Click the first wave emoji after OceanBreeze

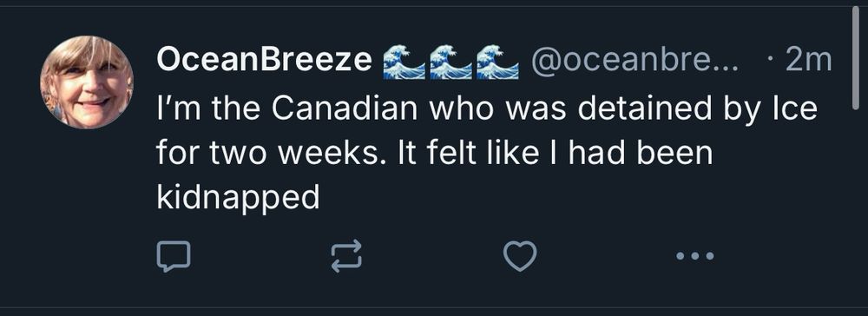point(404,62)
